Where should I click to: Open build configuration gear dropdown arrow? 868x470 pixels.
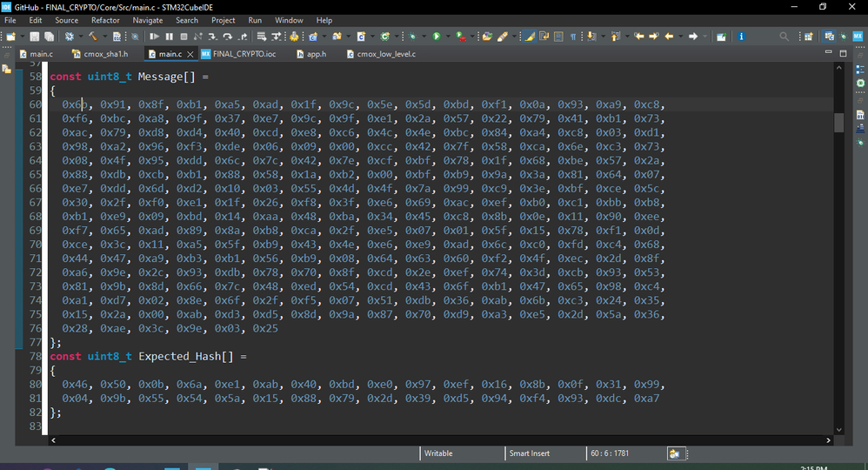81,36
